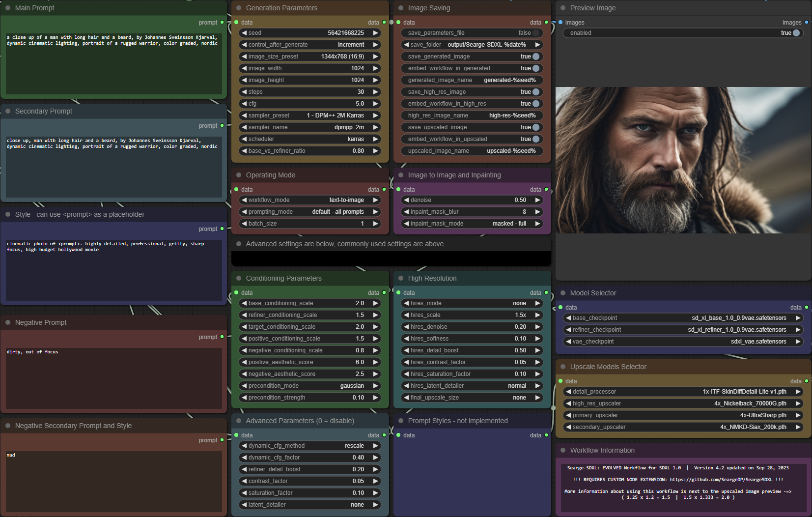Collapse the Negative Prompt node via its title dot

(8, 322)
